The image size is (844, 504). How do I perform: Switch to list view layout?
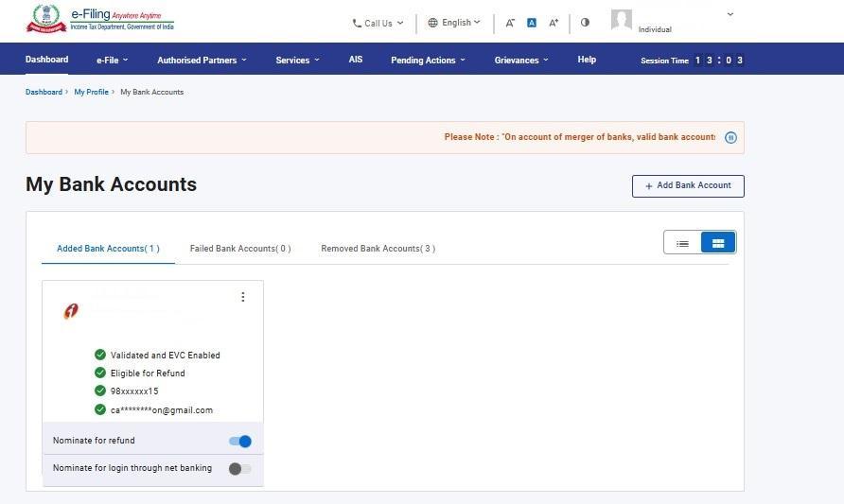coord(682,243)
